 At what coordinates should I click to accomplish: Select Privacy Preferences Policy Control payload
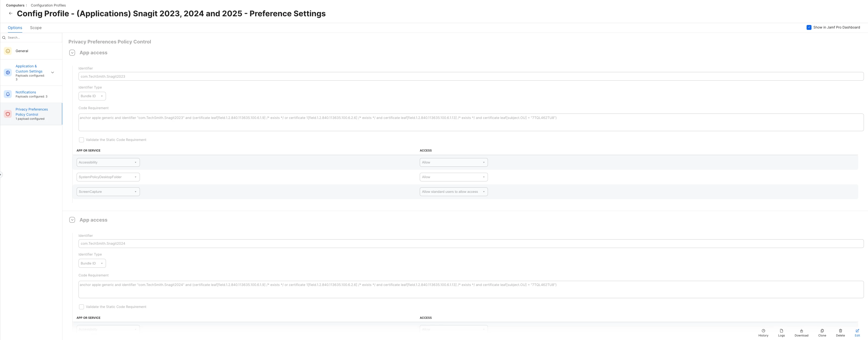tap(31, 114)
